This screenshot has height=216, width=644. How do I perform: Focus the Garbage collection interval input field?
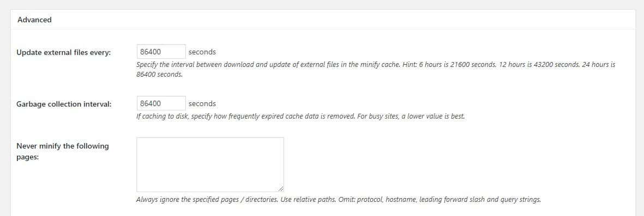[x=161, y=103]
